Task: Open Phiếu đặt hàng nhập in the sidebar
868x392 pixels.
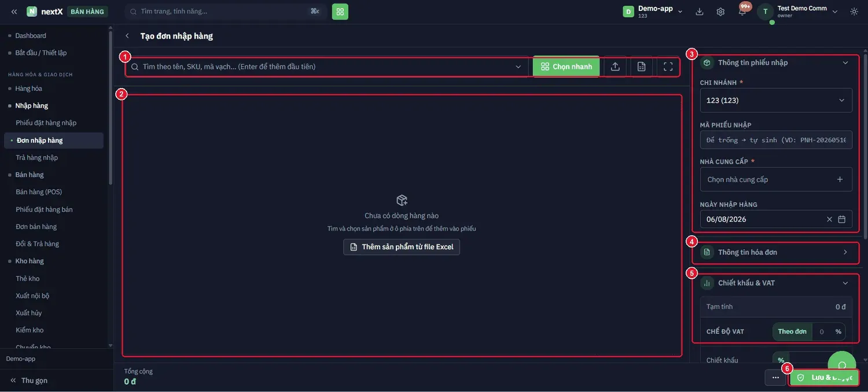Action: point(46,123)
